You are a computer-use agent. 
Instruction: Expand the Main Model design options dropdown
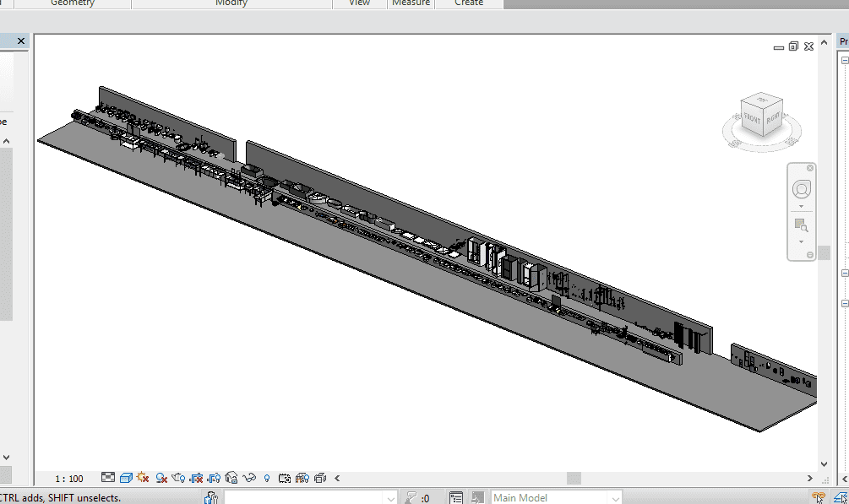pos(613,498)
